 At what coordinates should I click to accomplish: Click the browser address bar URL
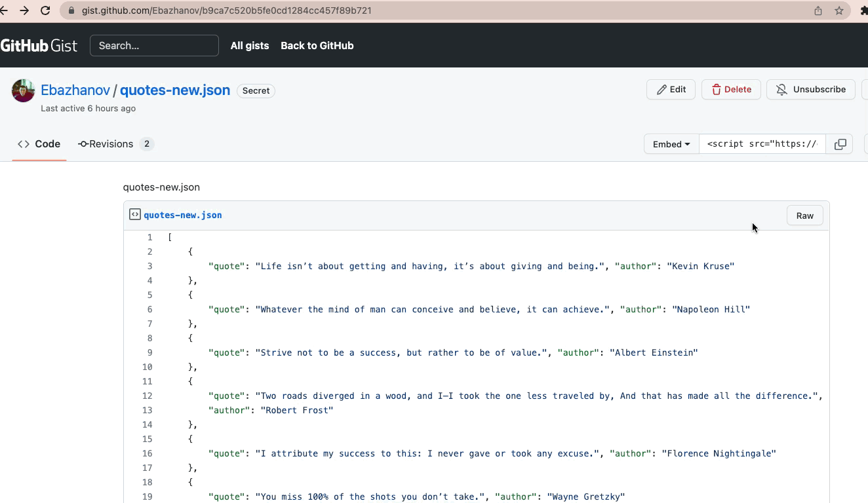[227, 10]
